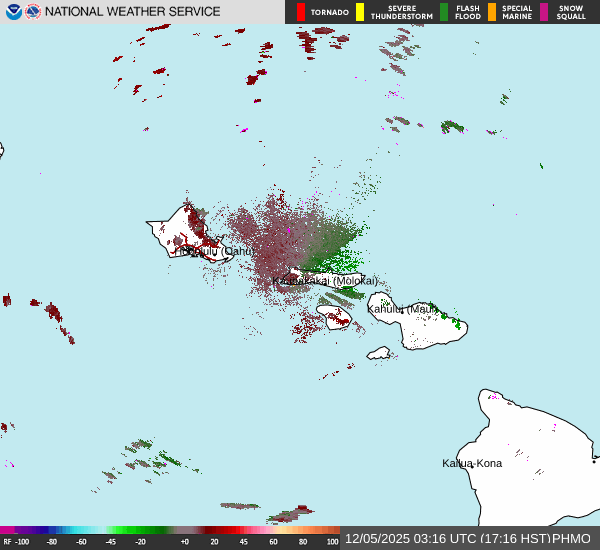Image resolution: width=600 pixels, height=550 pixels.
Task: Click the magenta Snow Squall legend swatch
Action: point(544,12)
